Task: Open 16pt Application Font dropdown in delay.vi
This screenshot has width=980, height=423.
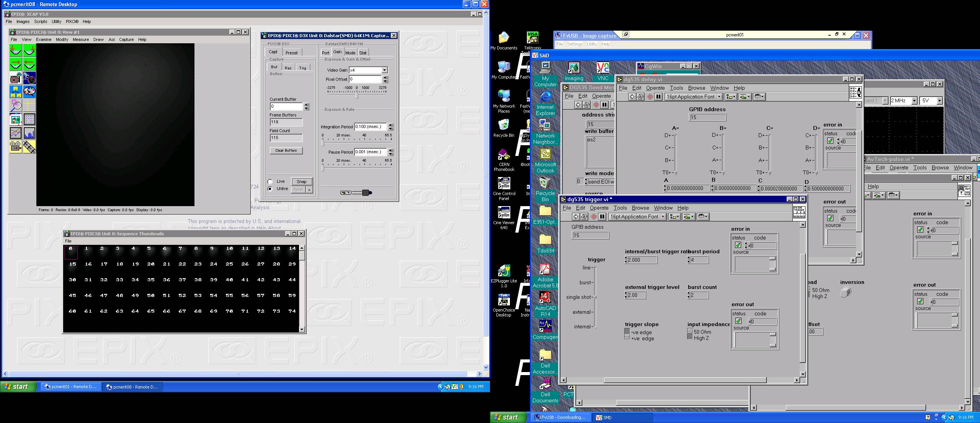Action: (694, 97)
